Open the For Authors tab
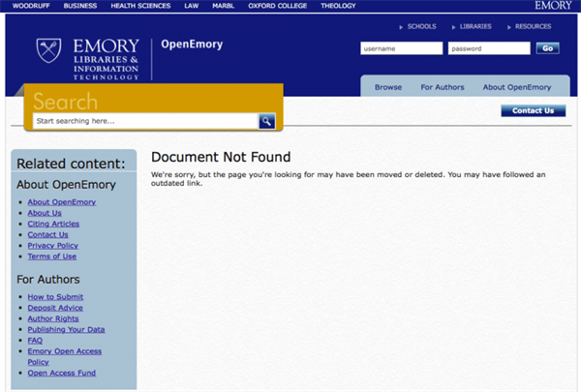 click(443, 87)
